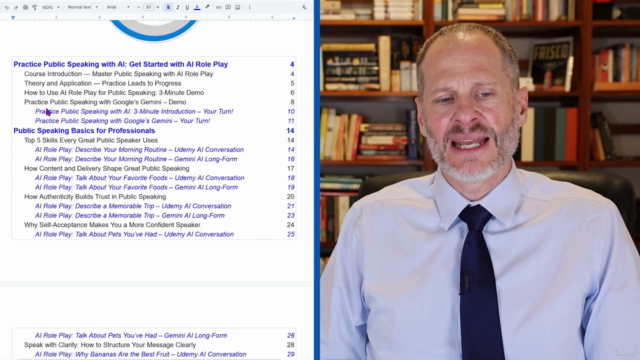
Task: Click the left indent marker on the ruler
Action: point(13,18)
